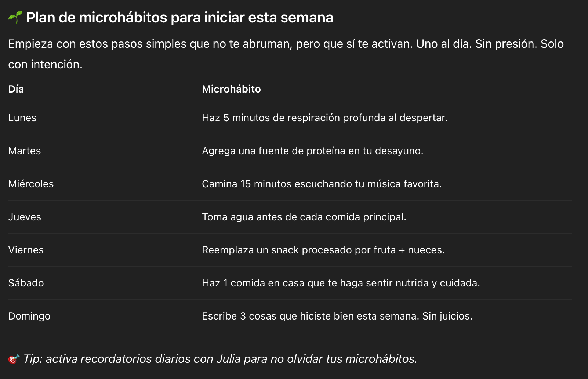Click the write 3 things habit text
The image size is (588, 379).
click(337, 316)
